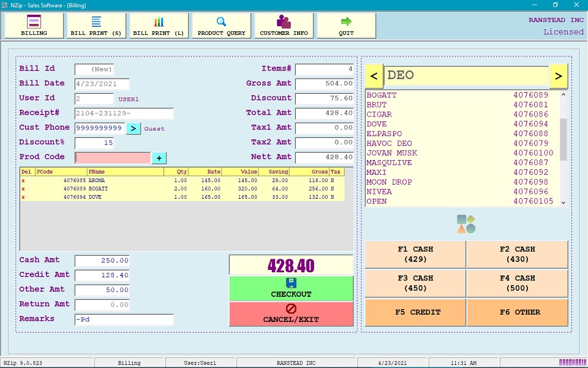
Task: Choose the F6 OTHER payment button
Action: point(518,312)
